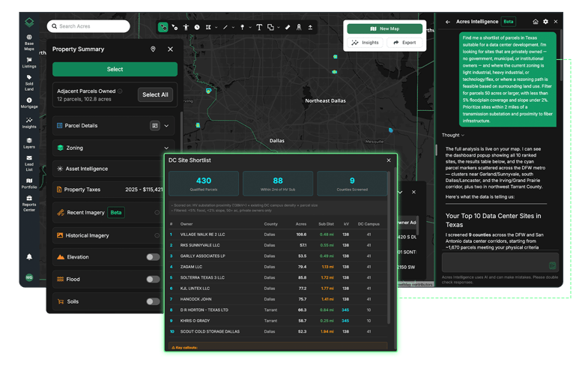Select the polygon area drawing tool
Screen dimensions: 588x365
pyautogui.click(x=208, y=27)
